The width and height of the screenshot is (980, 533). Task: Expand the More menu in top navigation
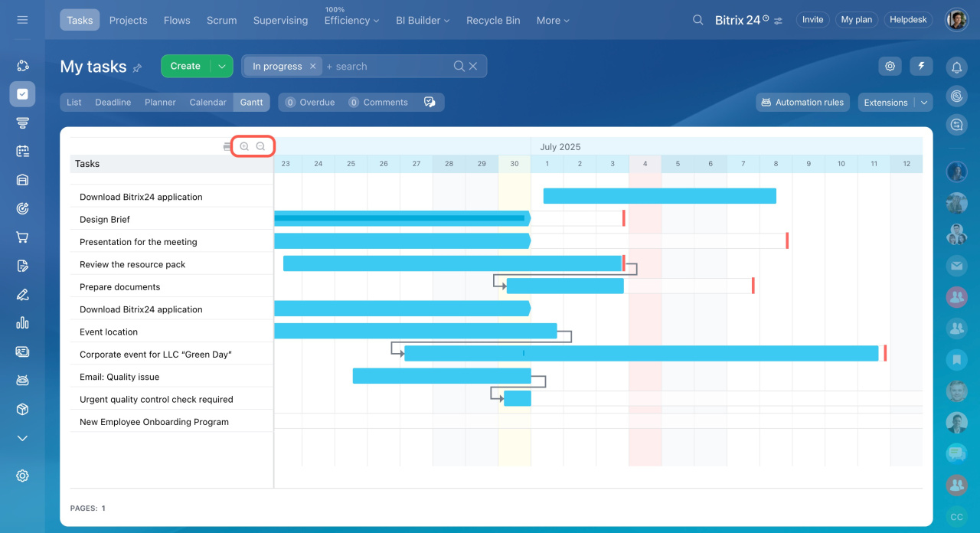[x=553, y=21]
